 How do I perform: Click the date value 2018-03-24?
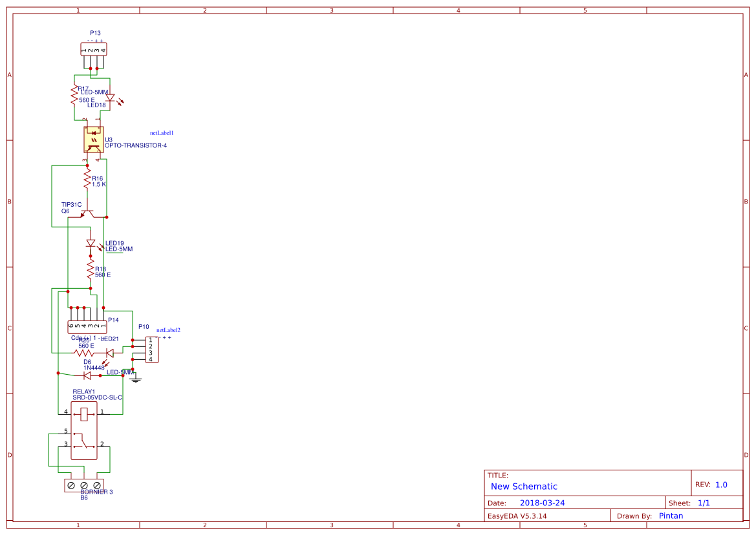point(543,503)
